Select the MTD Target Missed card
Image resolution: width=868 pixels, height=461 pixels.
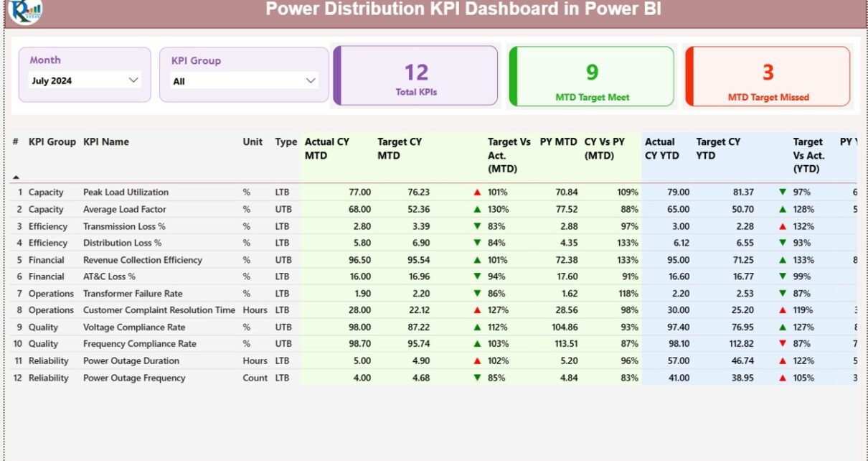coord(768,76)
